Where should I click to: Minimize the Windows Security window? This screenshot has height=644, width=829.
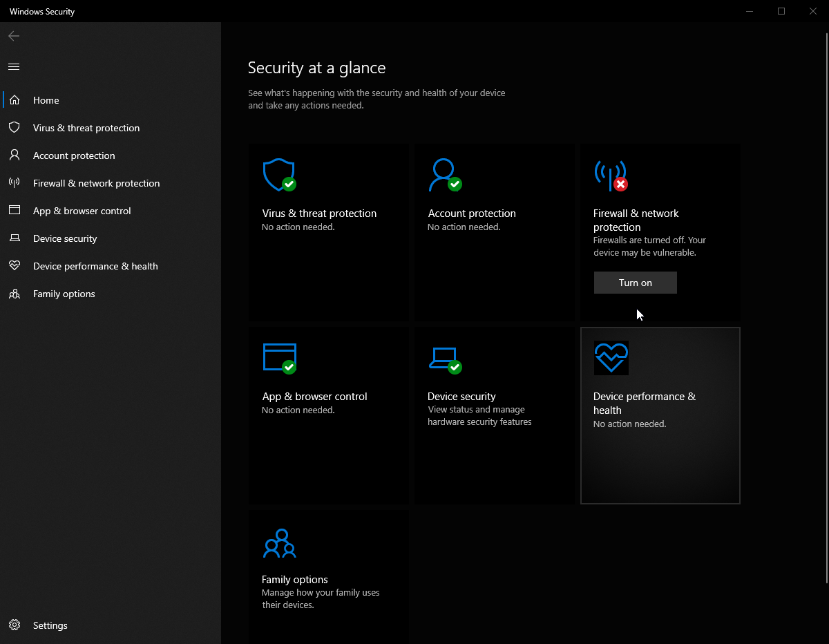750,11
